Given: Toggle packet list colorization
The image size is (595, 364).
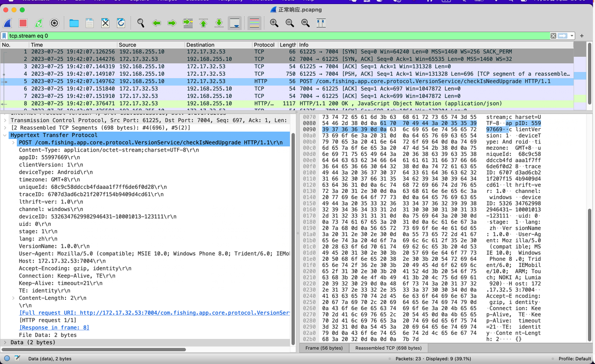Looking at the screenshot, I should tap(254, 23).
